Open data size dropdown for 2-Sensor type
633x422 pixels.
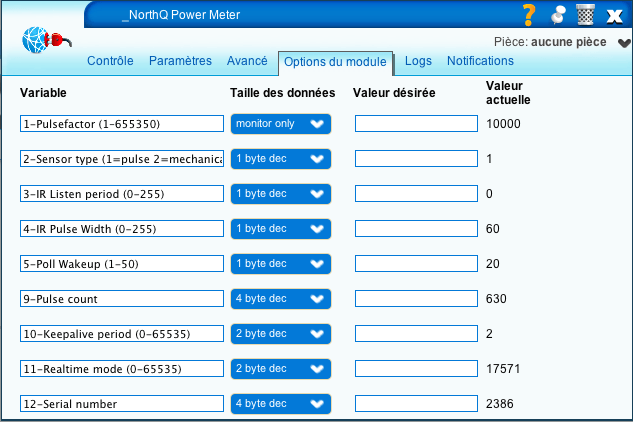pyautogui.click(x=281, y=159)
